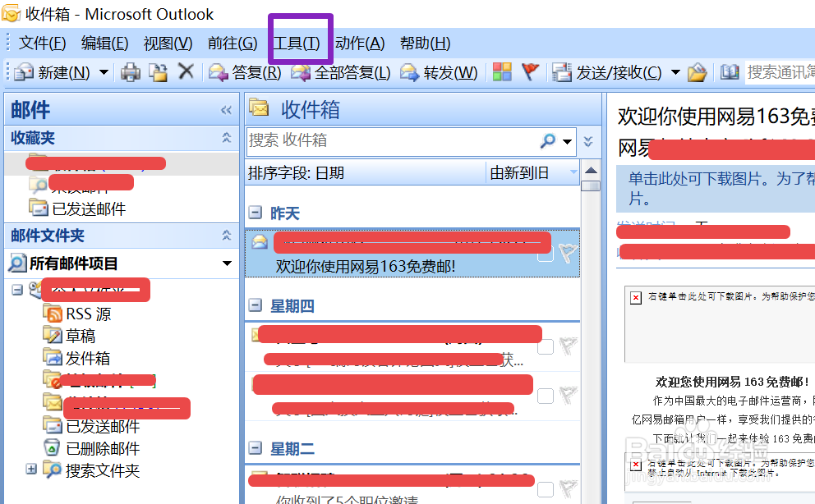Collapse the 星期二 group
The width and height of the screenshot is (815, 504).
[x=256, y=448]
